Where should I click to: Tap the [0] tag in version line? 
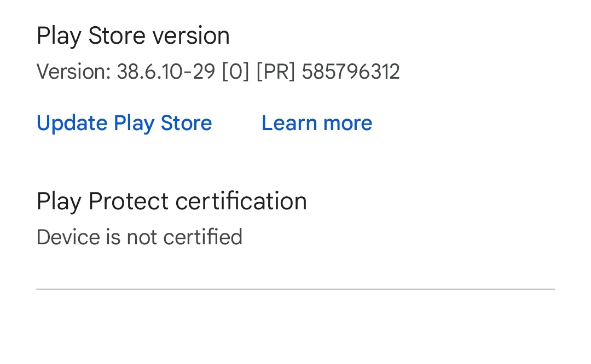[x=235, y=72]
